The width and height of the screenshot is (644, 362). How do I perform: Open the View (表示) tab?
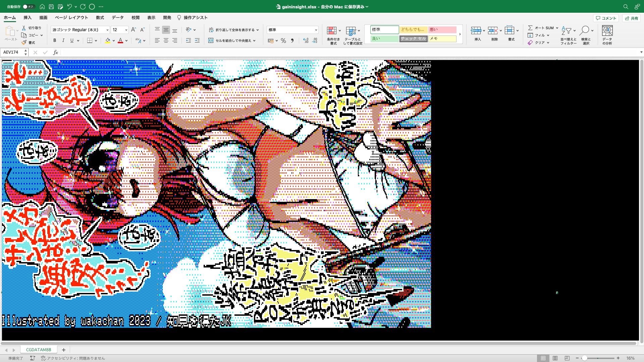[151, 18]
